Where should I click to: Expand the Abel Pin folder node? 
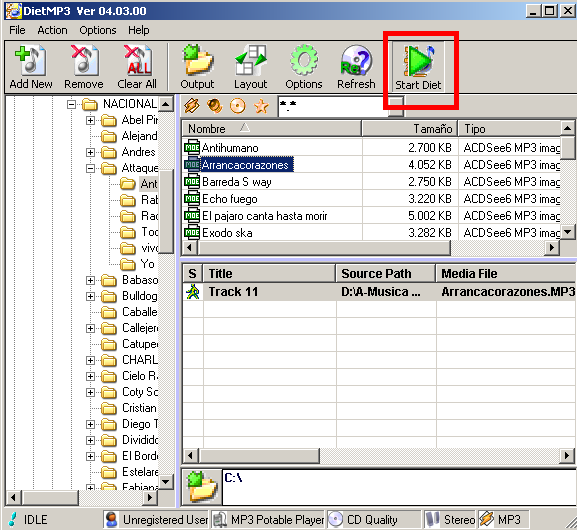pos(90,120)
